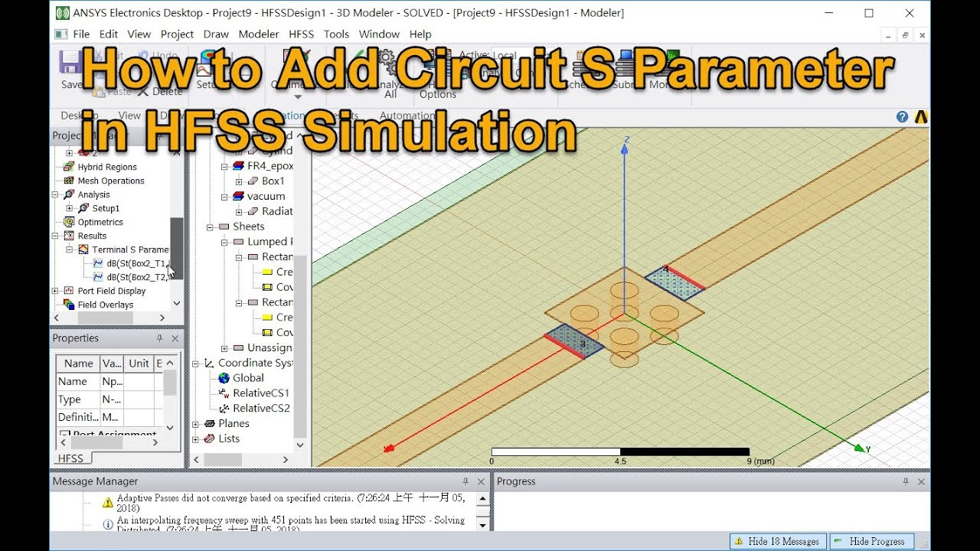Click the Optimetrics icon in project tree
The height and width of the screenshot is (551, 980).
[69, 222]
